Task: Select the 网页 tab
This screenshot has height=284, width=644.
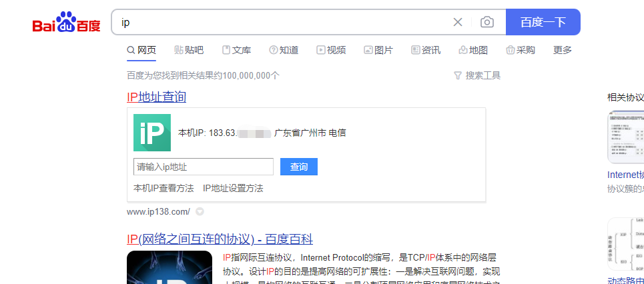Action: [141, 51]
